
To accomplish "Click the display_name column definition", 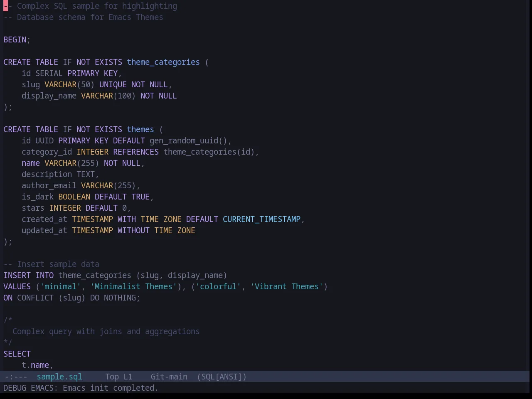I will (x=49, y=96).
